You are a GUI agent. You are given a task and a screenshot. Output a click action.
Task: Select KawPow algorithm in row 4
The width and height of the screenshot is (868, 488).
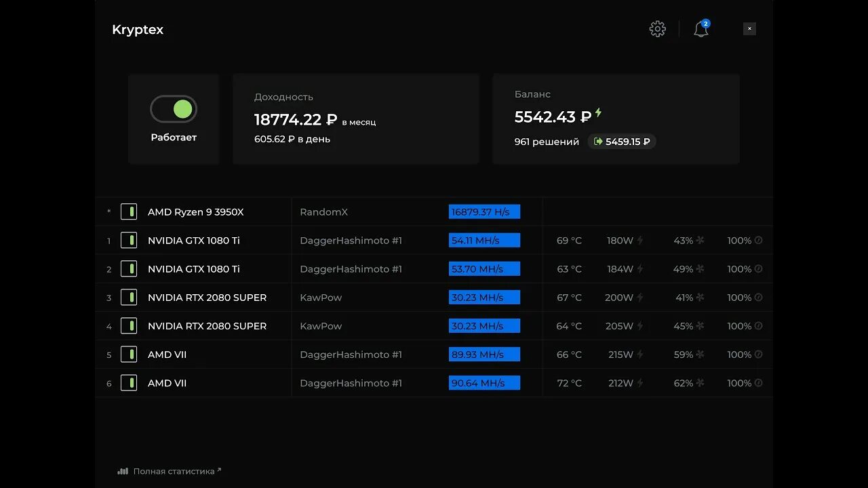click(321, 326)
